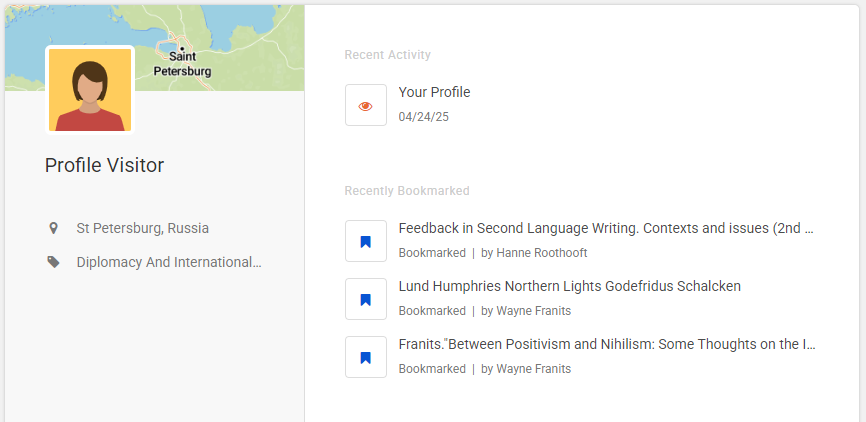Click bookmark icon for Lund Humphries Northern Lights
Screen dimensions: 866x422
(x=366, y=299)
